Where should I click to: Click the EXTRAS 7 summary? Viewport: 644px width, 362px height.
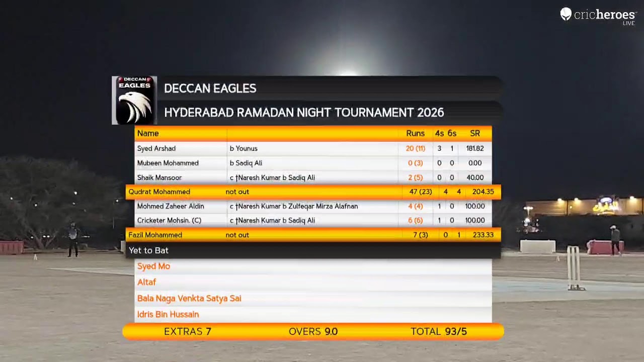pos(188,331)
